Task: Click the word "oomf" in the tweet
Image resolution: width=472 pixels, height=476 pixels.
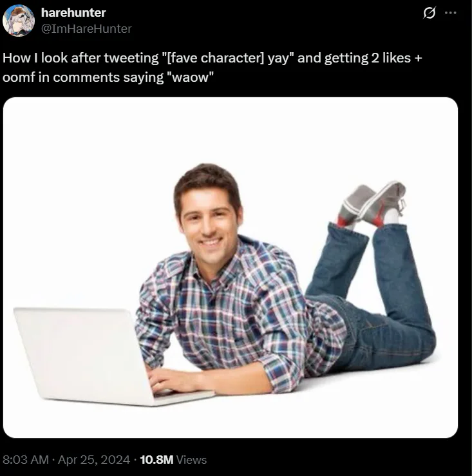Action: (x=19, y=77)
